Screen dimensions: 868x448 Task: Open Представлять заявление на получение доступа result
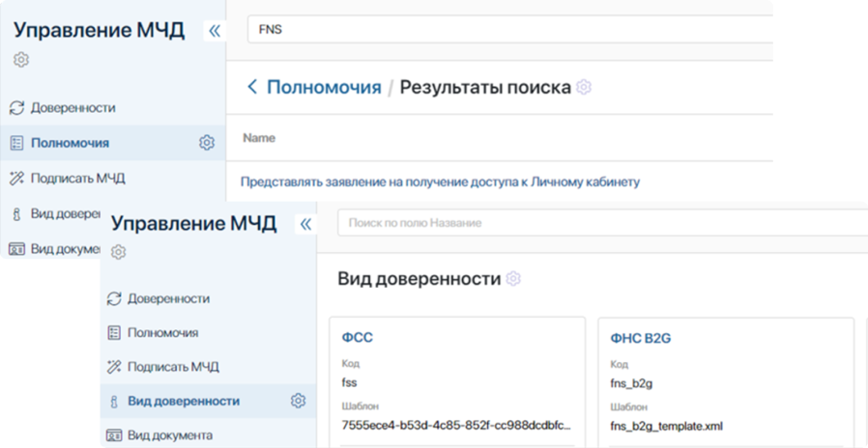coord(440,182)
